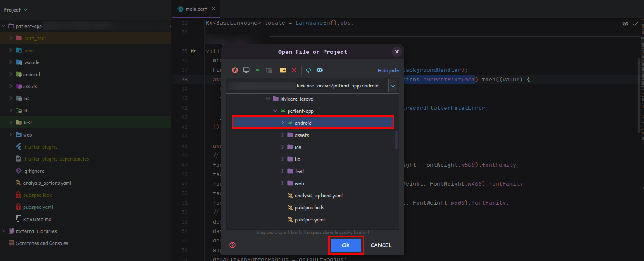Open the path history dropdown arrow
Viewport: 644px width, 261px height.
pos(393,86)
